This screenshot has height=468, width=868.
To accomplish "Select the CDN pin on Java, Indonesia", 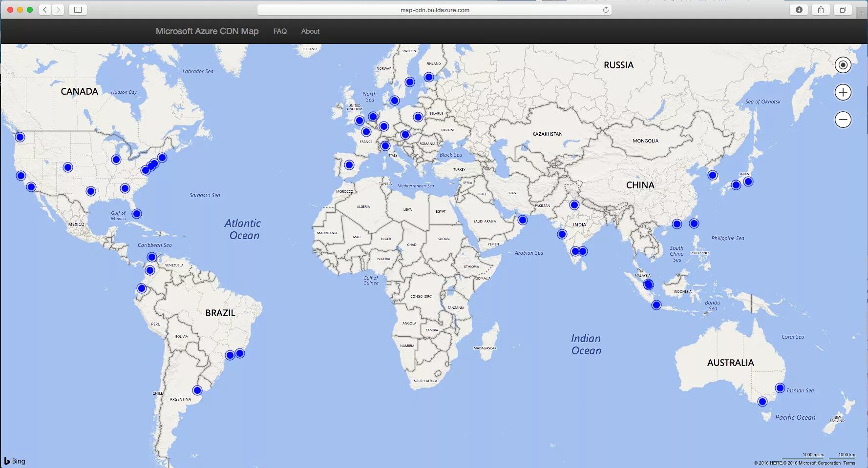I will [656, 305].
